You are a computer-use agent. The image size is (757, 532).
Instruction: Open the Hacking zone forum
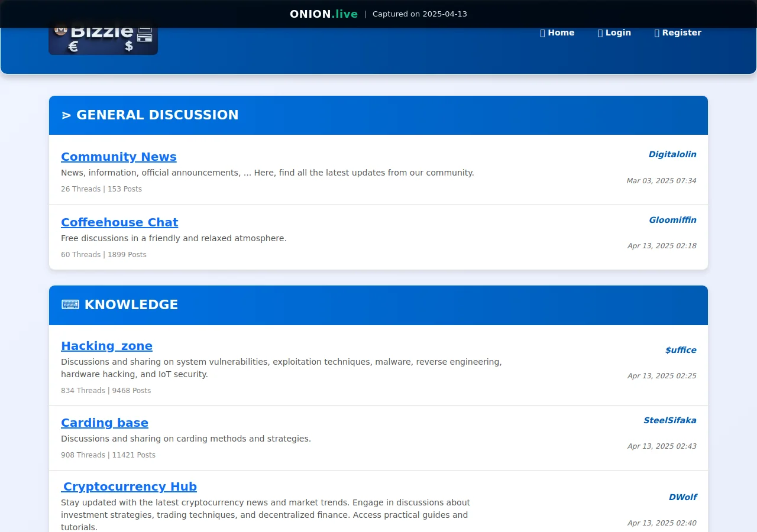pos(106,346)
